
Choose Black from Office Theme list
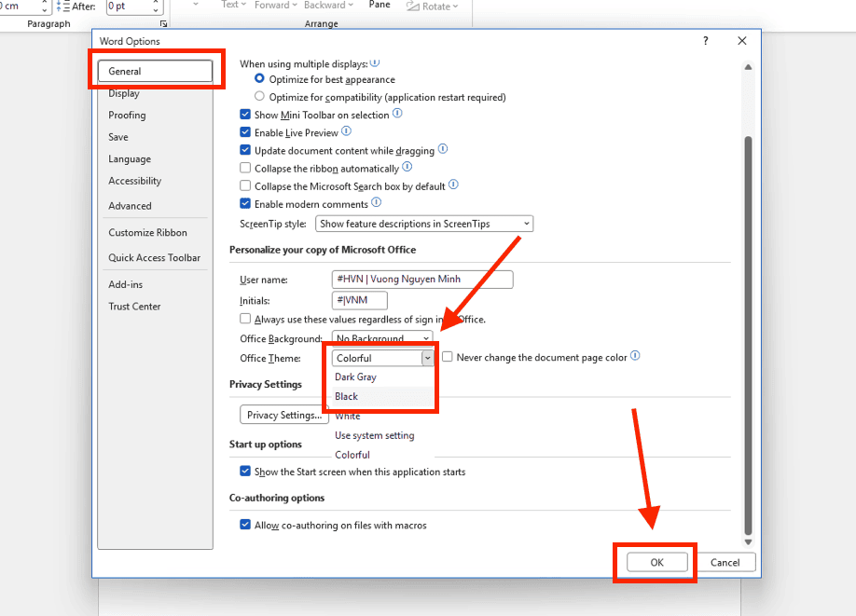(346, 397)
